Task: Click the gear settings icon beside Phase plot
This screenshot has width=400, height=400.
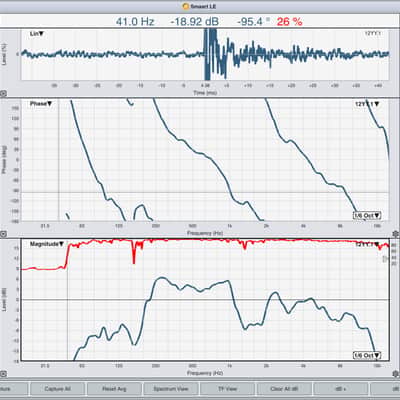Action: (396, 234)
